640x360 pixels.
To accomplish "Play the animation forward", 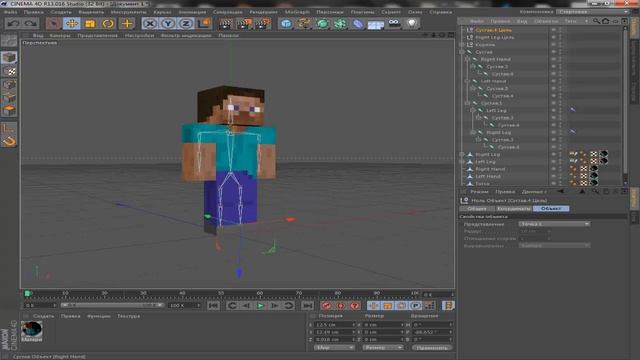I will [260, 306].
